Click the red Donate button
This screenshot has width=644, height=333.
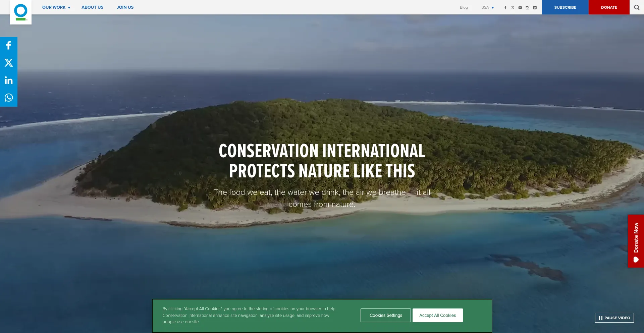click(609, 7)
